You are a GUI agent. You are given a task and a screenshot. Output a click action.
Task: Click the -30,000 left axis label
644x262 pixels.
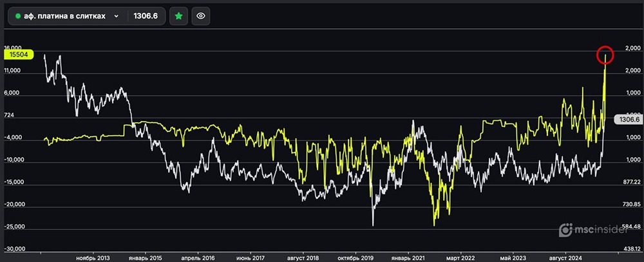14,249
